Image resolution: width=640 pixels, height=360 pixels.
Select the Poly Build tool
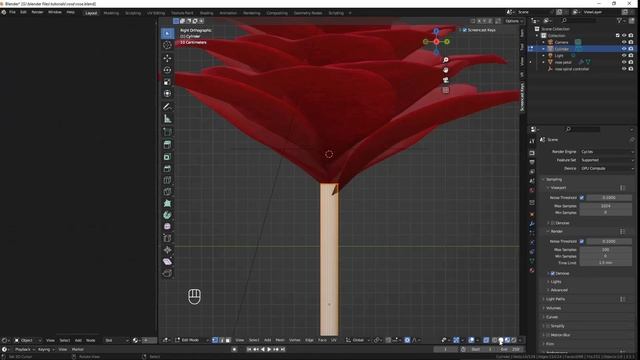[x=167, y=203]
